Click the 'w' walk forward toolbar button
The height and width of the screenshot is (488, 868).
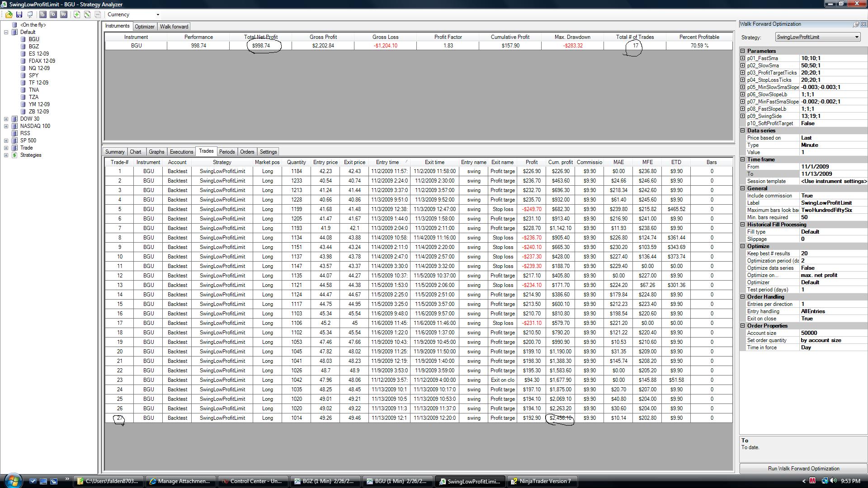pos(64,14)
